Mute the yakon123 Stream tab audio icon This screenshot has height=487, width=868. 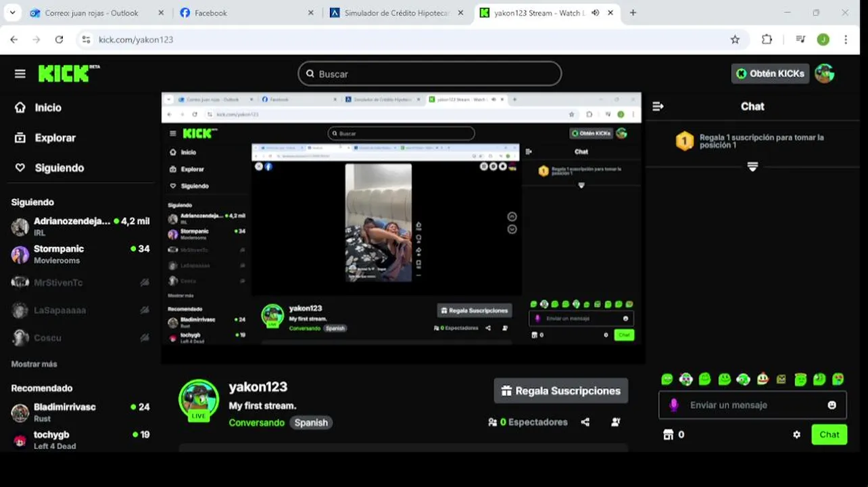(x=596, y=13)
